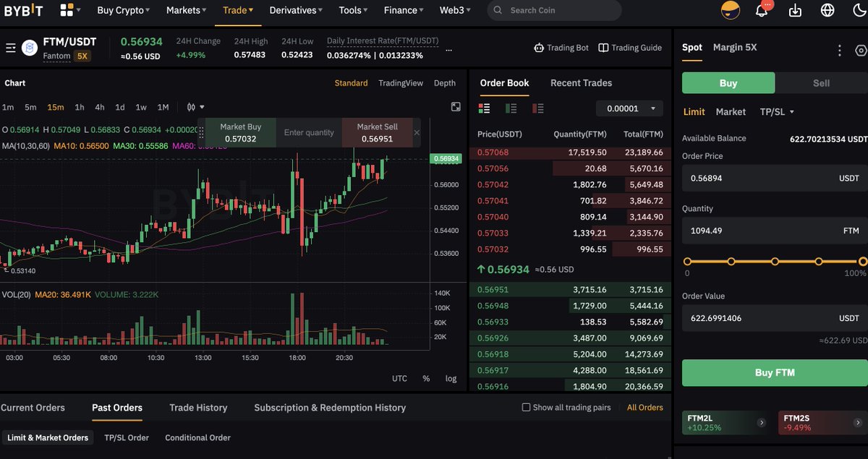Click the user profile avatar
The width and height of the screenshot is (868, 459).
[x=731, y=10]
